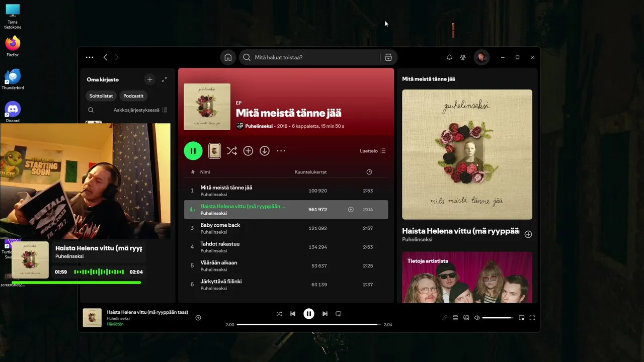
Task: Open Tämä tietokone desktop icon
Action: (13, 17)
